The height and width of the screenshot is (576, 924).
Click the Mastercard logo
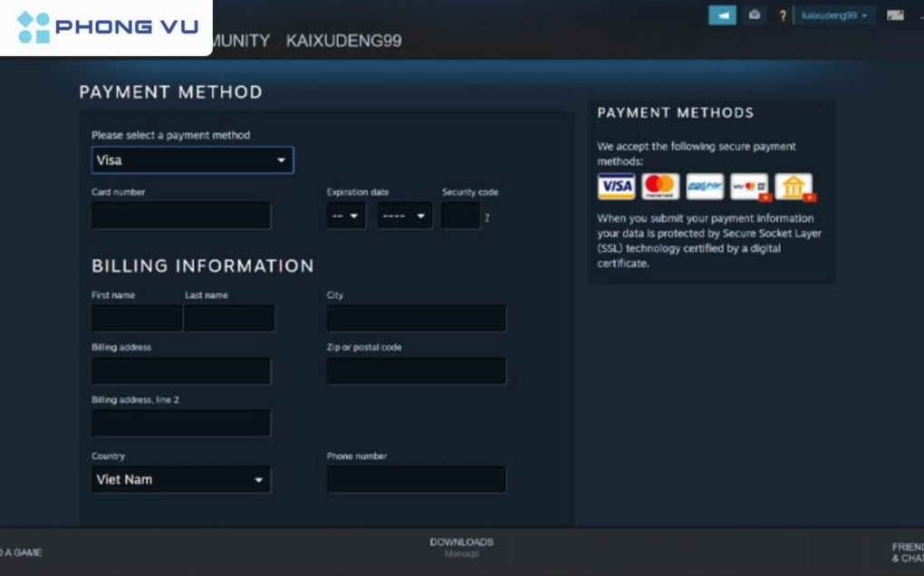click(x=660, y=187)
